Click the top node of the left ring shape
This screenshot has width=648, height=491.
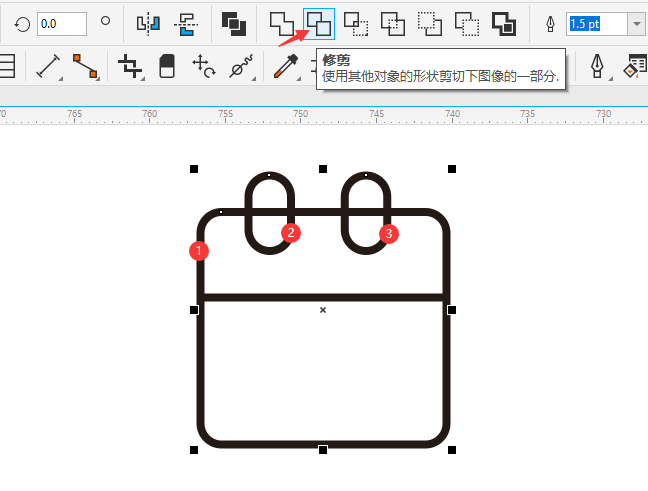(269, 175)
